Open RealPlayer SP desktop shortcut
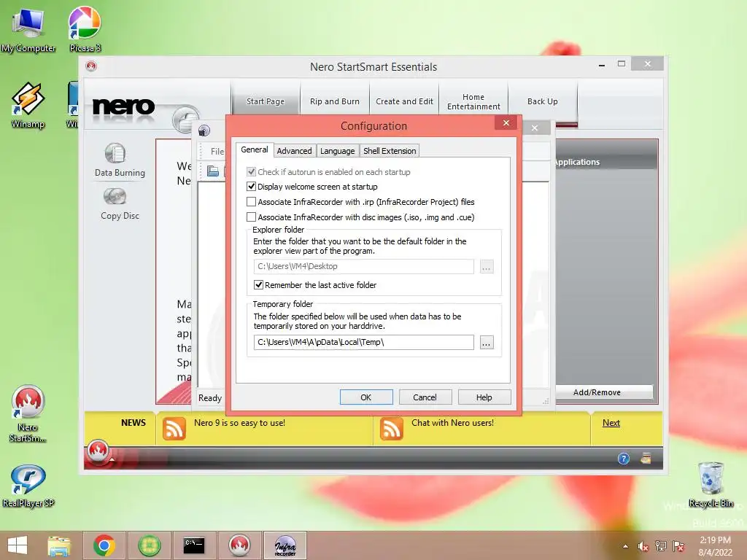 tap(28, 486)
